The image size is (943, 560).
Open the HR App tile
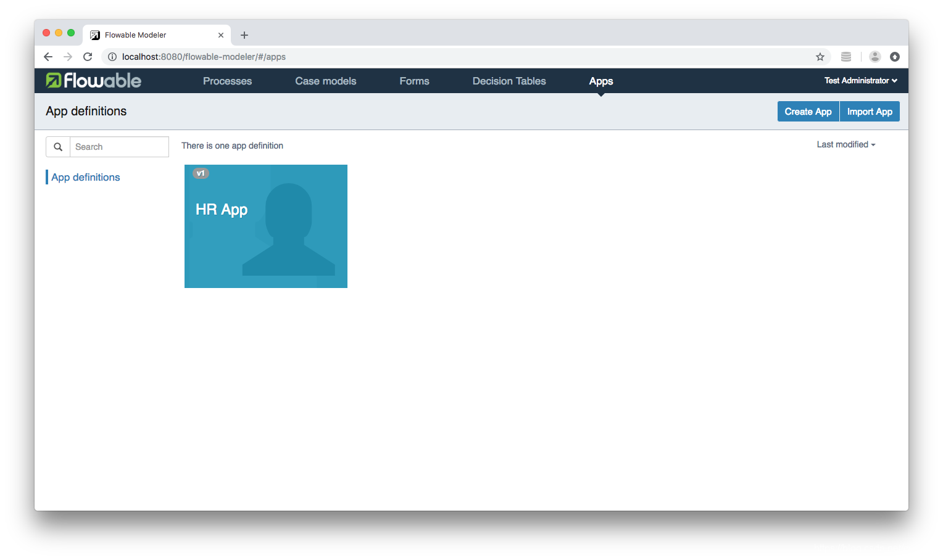[266, 226]
